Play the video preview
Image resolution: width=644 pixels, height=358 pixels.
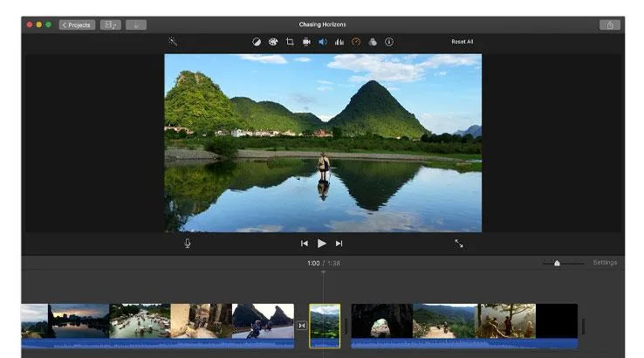321,244
